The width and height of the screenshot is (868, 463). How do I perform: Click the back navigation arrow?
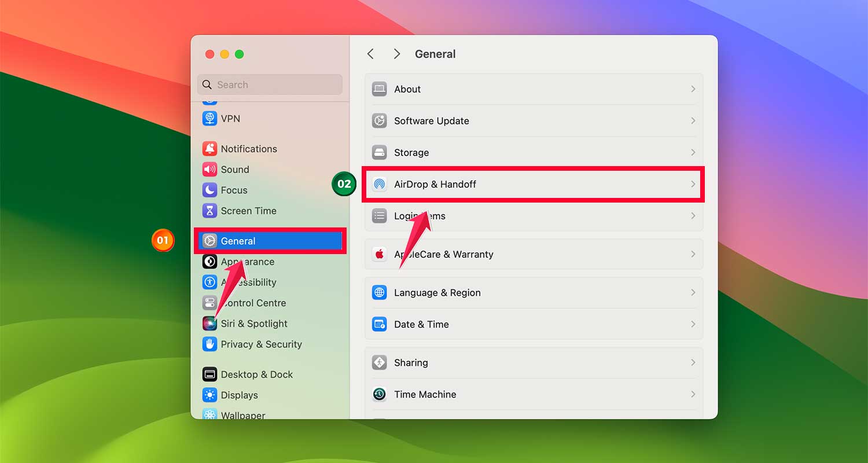(370, 53)
